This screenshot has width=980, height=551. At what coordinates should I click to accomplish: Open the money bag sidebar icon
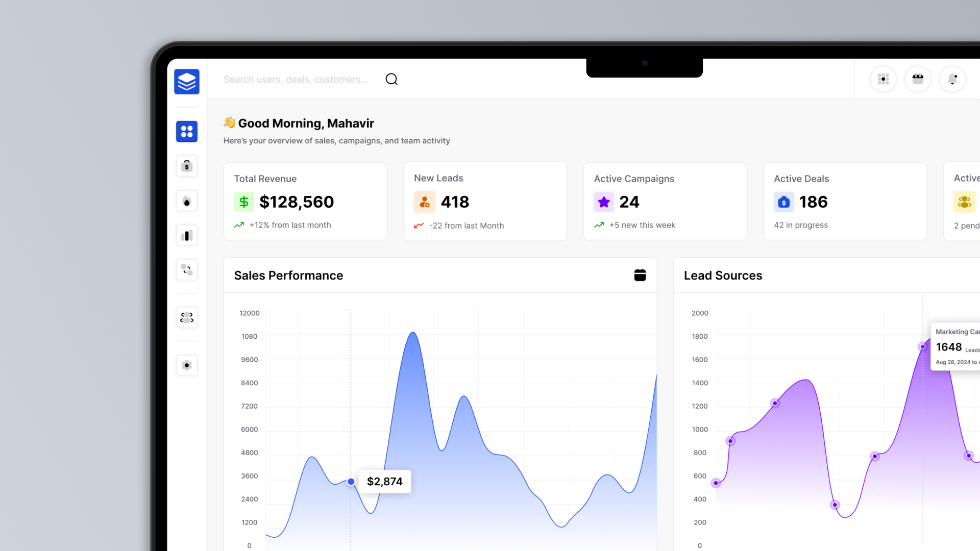(x=187, y=166)
